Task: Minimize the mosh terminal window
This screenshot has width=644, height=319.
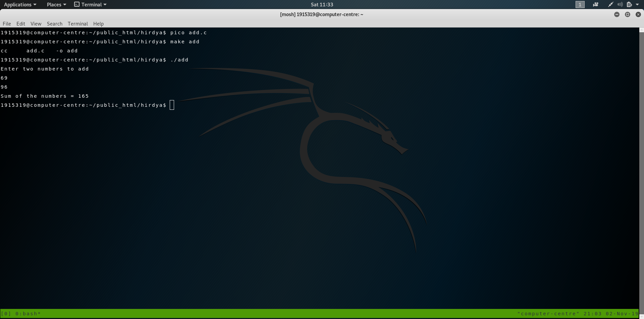Action: click(617, 14)
